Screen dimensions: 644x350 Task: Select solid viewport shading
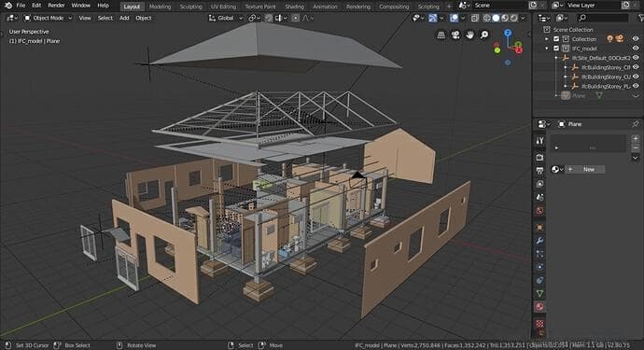tap(496, 18)
